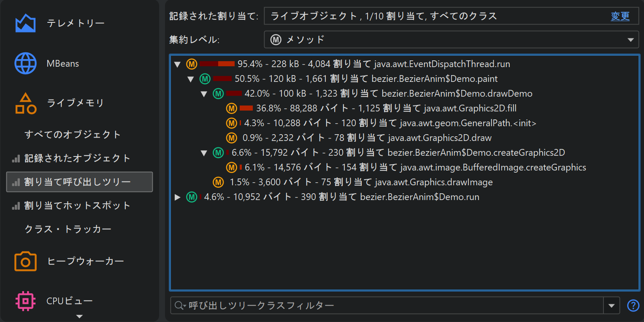644x322 pixels.
Task: Open the ヒープウォーカー camera icon
Action: [25, 261]
